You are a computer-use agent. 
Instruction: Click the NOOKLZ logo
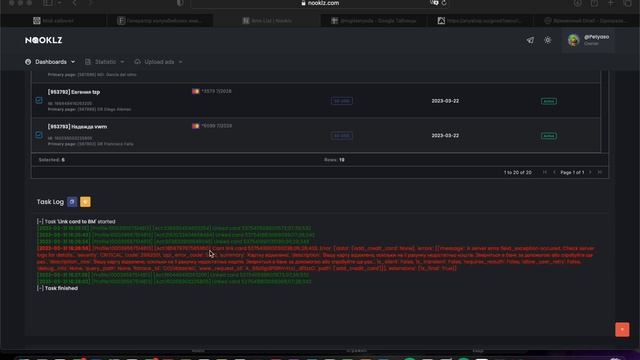43,40
